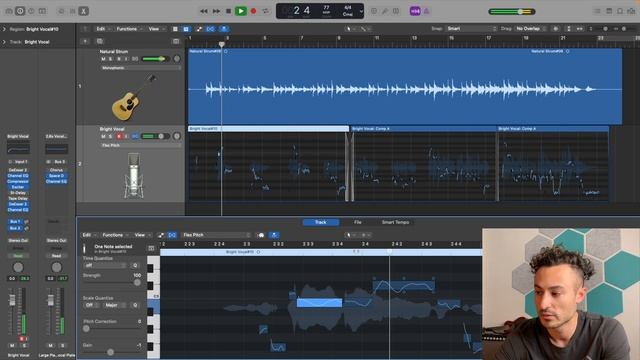Screen dimensions: 640x360
Task: Click the Stop button in the transport
Action: [229, 11]
